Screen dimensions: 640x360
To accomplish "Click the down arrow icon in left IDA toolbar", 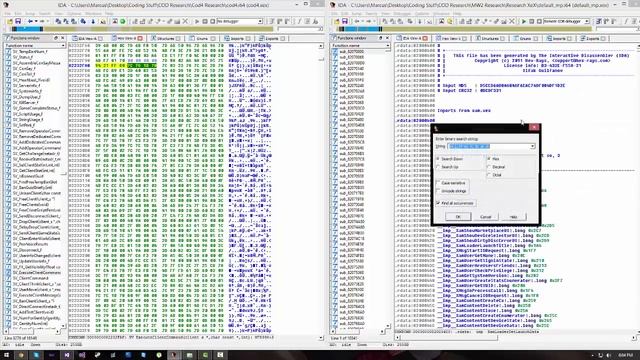I will [93, 21].
